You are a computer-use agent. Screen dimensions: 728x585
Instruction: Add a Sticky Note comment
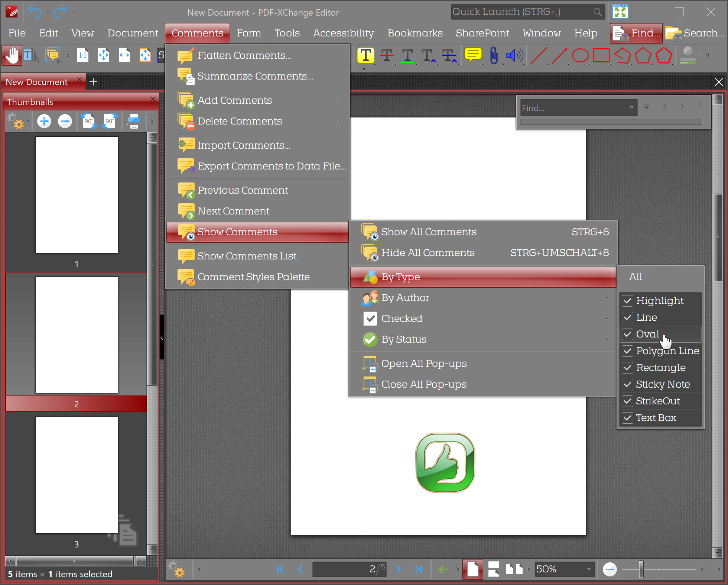click(x=473, y=55)
